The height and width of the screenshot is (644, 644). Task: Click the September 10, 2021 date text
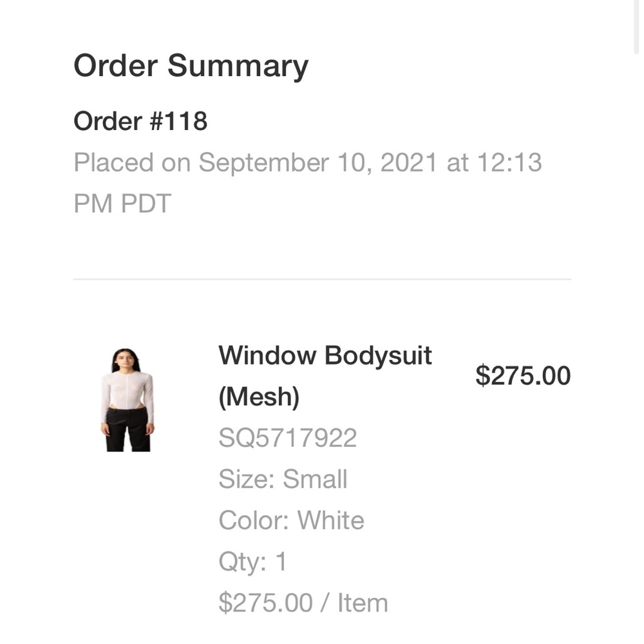coord(319,163)
